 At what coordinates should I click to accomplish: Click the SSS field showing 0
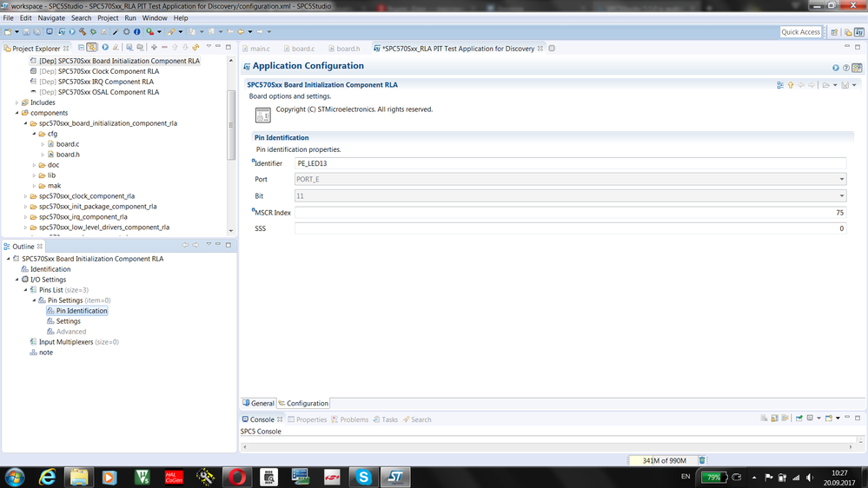(570, 228)
